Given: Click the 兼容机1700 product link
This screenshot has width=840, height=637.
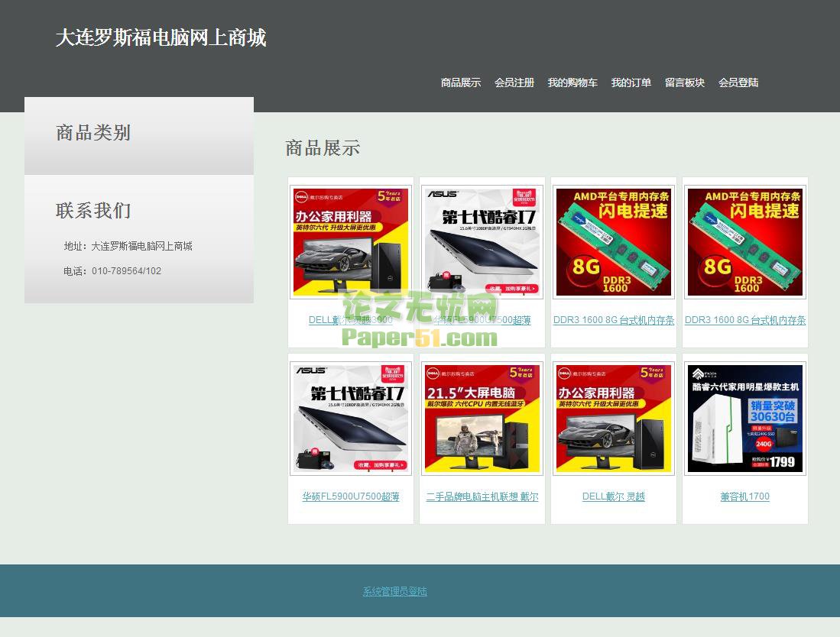Looking at the screenshot, I should (x=745, y=496).
